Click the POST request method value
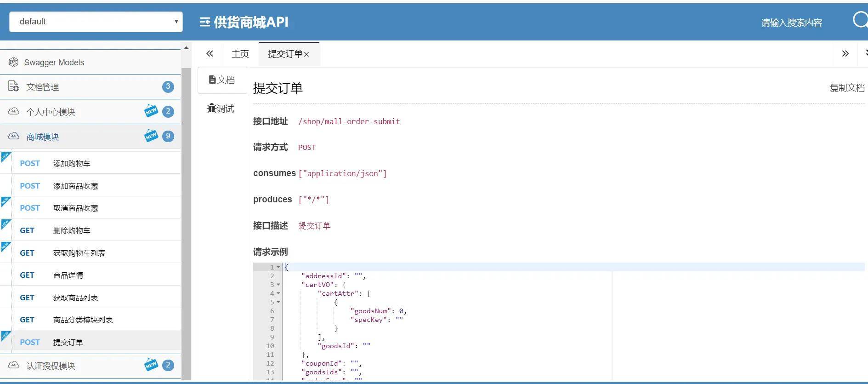 click(x=307, y=148)
